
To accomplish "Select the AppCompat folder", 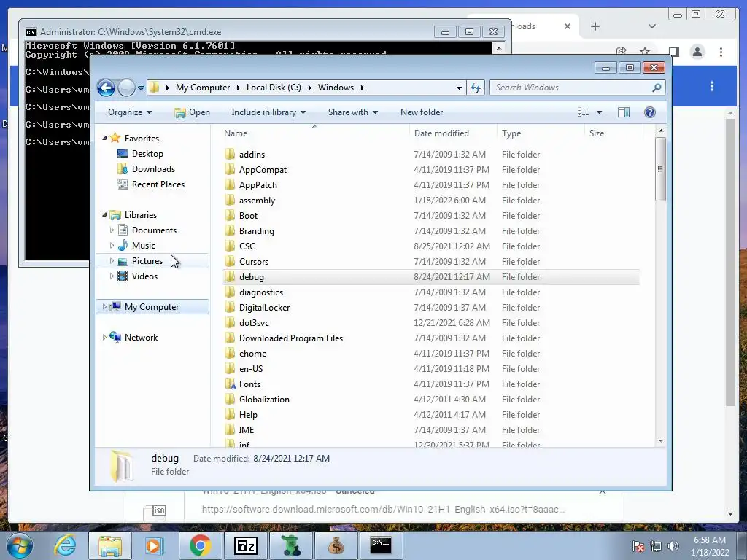I will 263,170.
